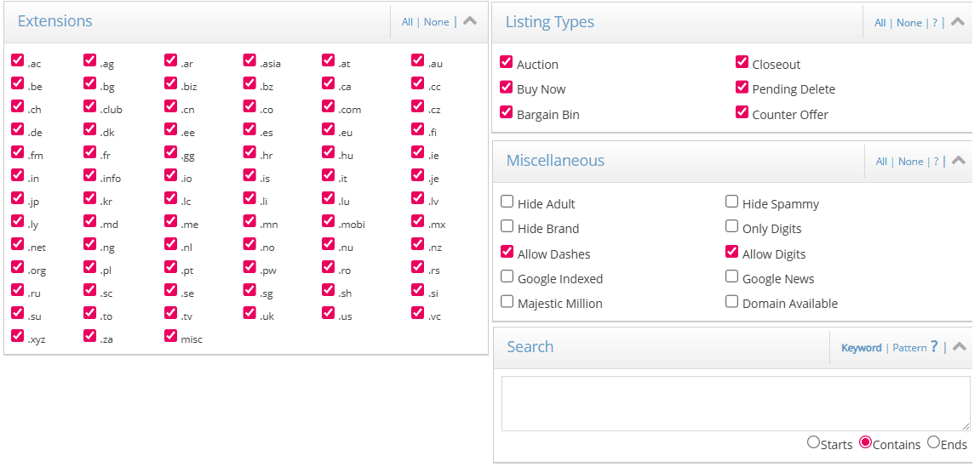Viewport: 980px width, 467px height.
Task: Open Listing Types help question mark
Action: click(x=935, y=22)
